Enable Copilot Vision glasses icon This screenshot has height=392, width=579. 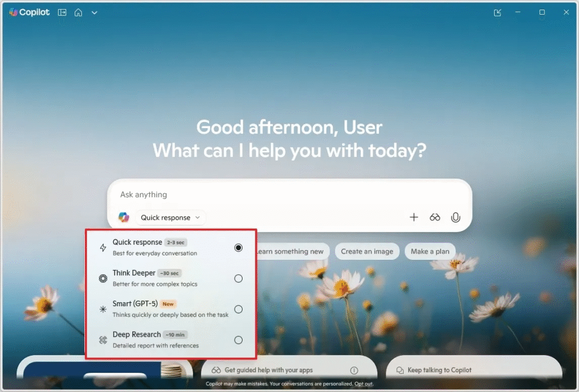coord(435,217)
